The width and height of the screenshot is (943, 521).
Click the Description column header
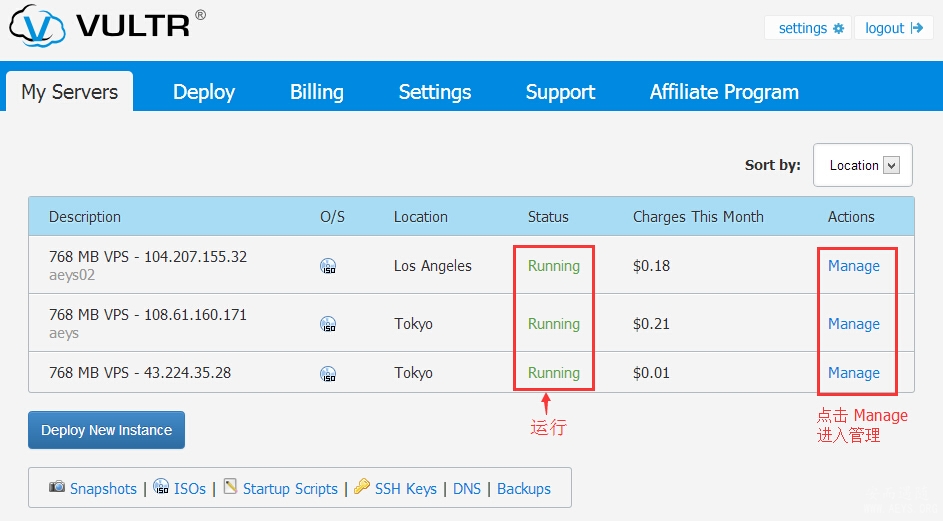coord(85,217)
